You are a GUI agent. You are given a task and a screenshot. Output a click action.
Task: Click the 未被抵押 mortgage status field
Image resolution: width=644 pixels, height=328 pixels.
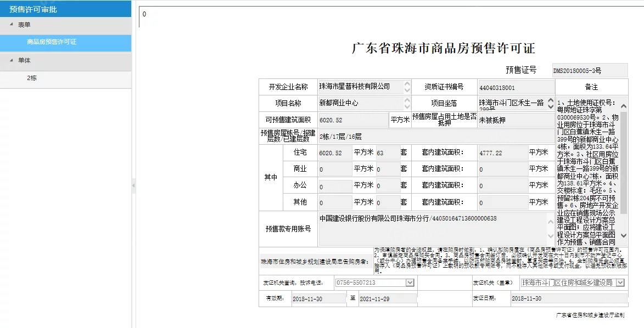point(516,120)
